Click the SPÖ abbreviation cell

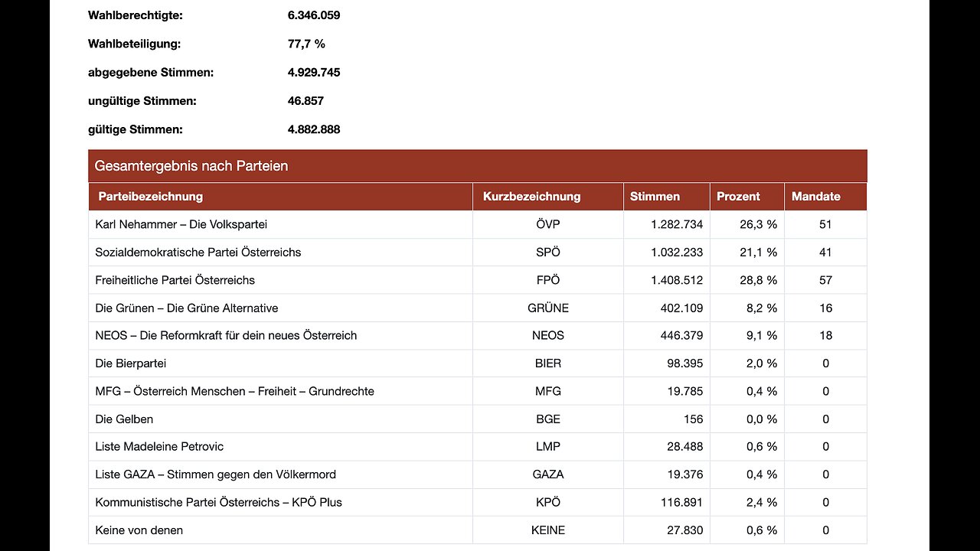(548, 253)
